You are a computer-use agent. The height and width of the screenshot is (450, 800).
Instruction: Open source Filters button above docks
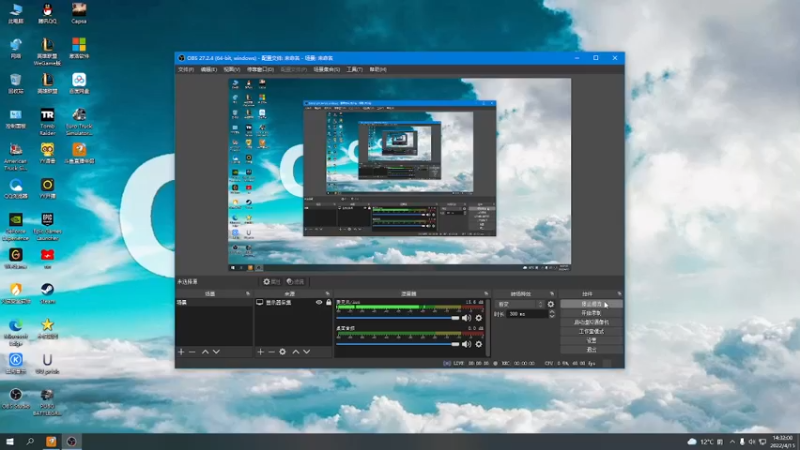[x=295, y=282]
